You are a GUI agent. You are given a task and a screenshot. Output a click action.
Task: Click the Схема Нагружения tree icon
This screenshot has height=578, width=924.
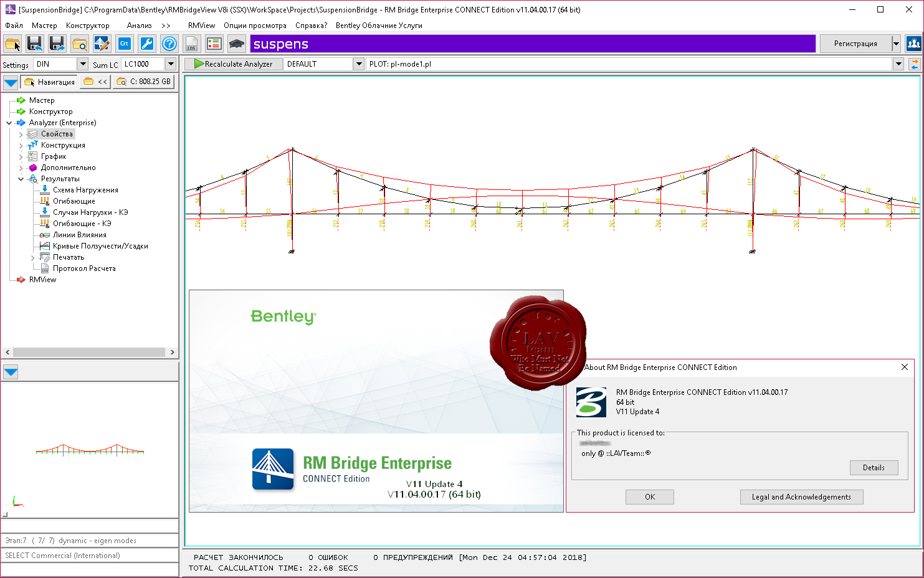click(45, 190)
